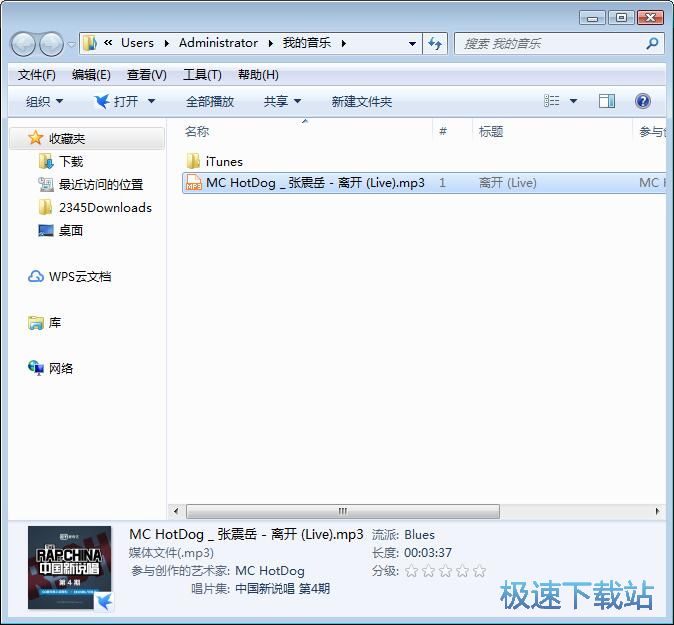Click the right arrow of horizontal scrollbar
674x625 pixels.
pos(657,511)
